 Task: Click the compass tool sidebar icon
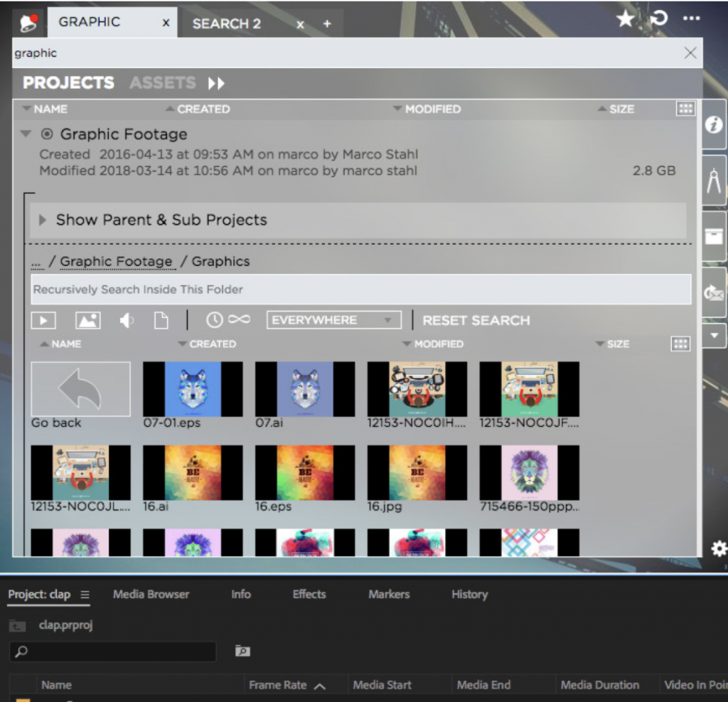[714, 181]
